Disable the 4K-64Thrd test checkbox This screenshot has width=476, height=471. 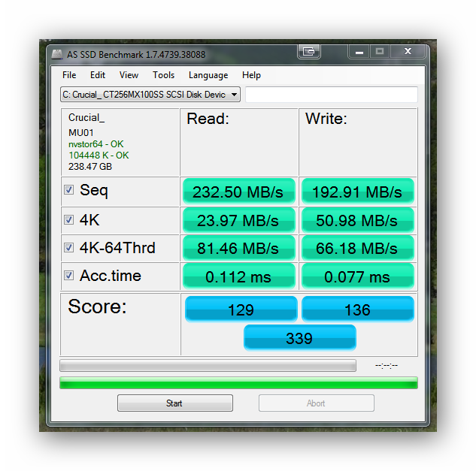(x=69, y=247)
